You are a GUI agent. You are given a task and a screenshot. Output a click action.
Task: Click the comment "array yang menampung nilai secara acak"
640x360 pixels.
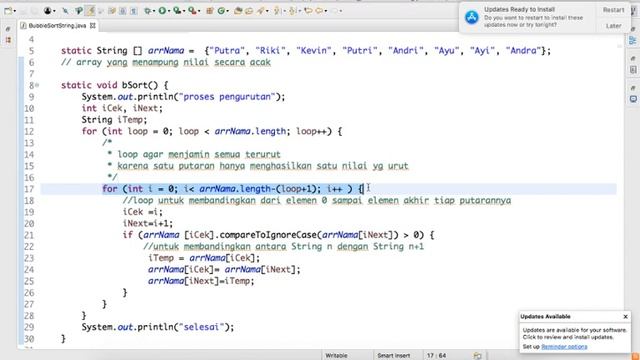pyautogui.click(x=166, y=62)
